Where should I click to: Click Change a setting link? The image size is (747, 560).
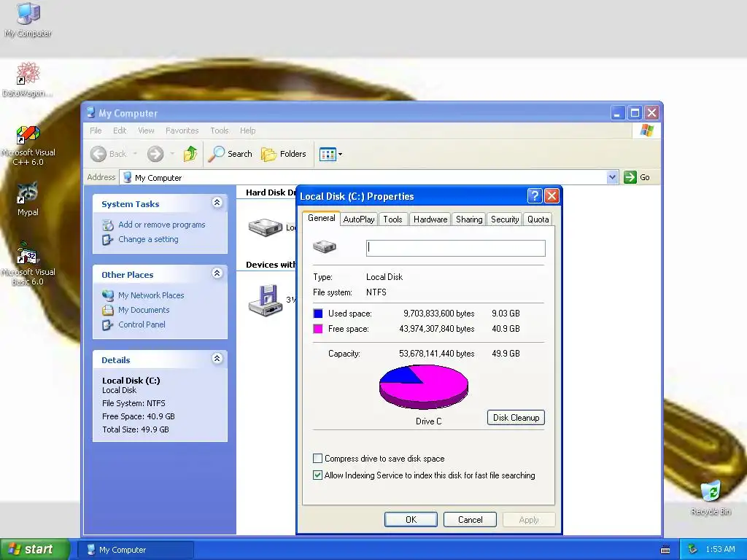148,239
